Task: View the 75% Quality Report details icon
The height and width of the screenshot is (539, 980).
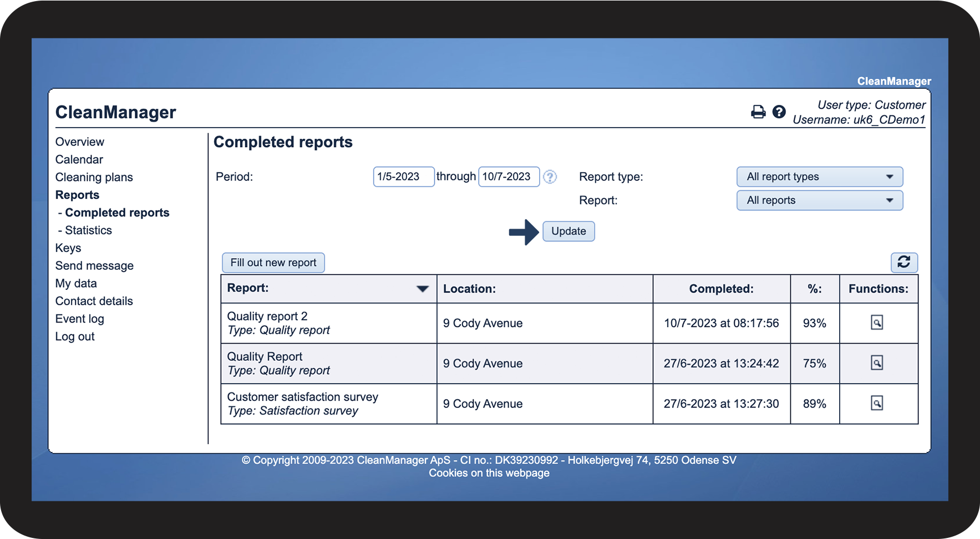Action: [876, 363]
